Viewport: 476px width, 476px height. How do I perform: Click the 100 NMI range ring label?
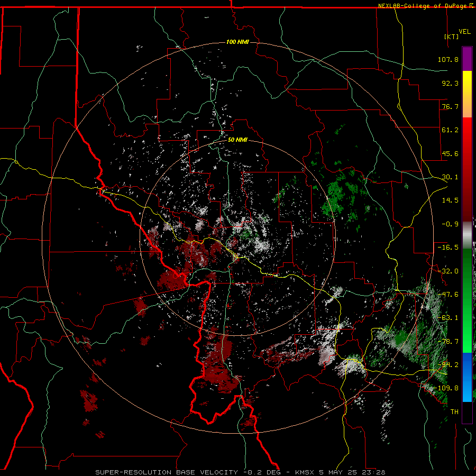[x=237, y=42]
